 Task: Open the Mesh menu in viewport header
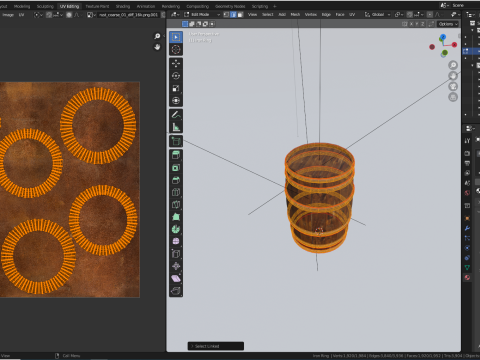[295, 14]
